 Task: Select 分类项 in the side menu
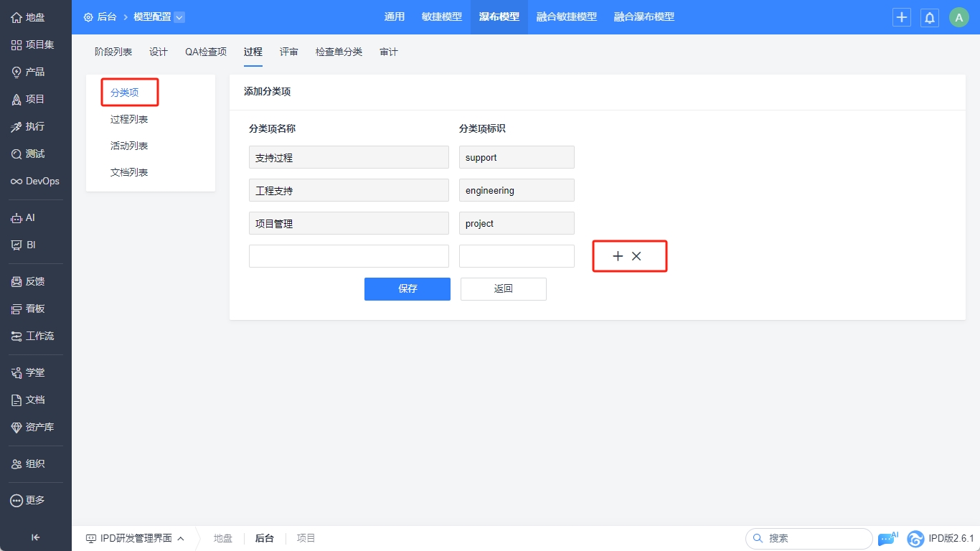click(x=125, y=93)
